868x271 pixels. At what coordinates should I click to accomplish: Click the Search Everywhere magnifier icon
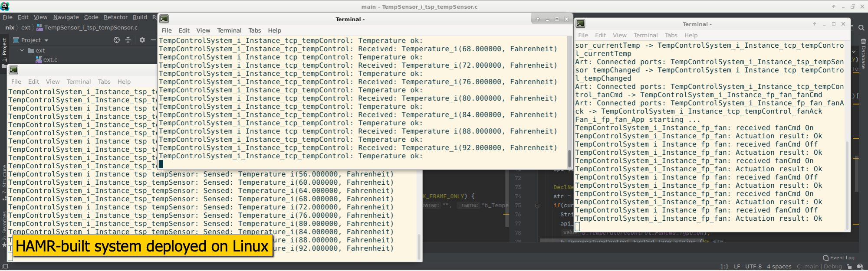[x=861, y=28]
